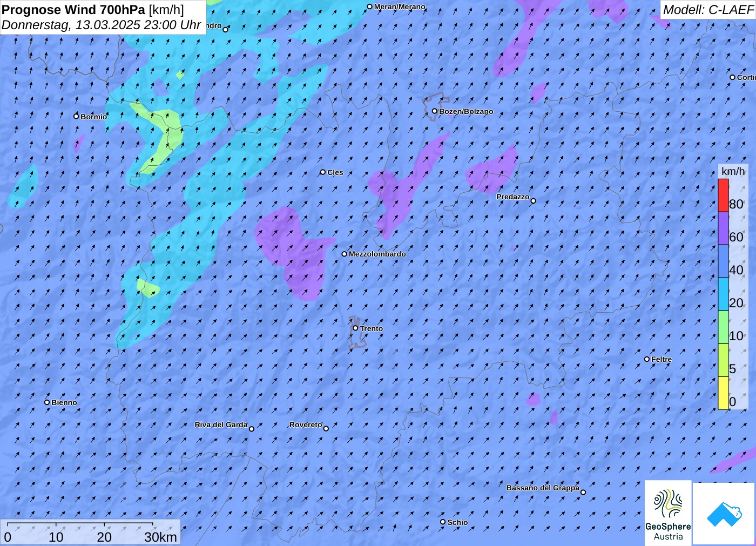Click the 'Bozen/Bolzano' city label

point(466,111)
